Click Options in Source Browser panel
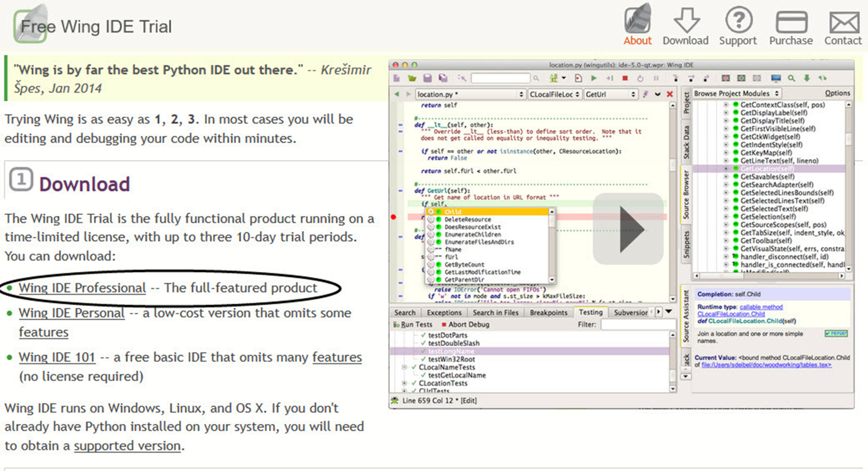 coord(837,93)
